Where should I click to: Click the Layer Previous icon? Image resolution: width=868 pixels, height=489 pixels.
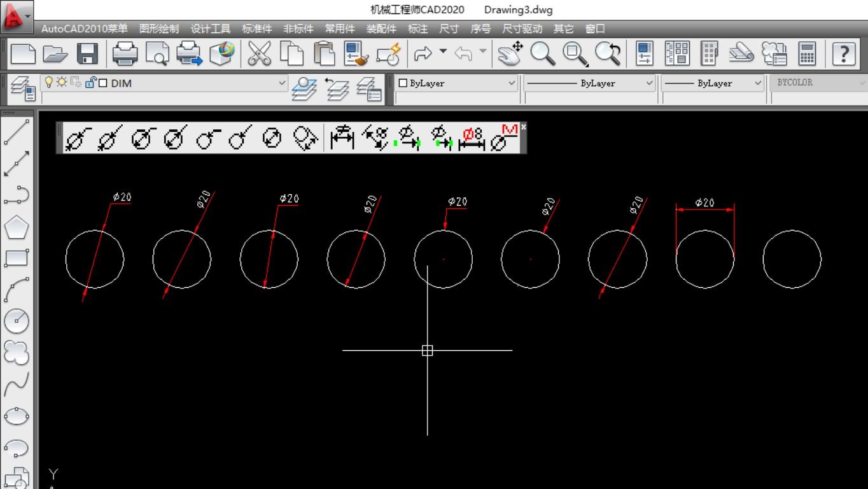[337, 89]
